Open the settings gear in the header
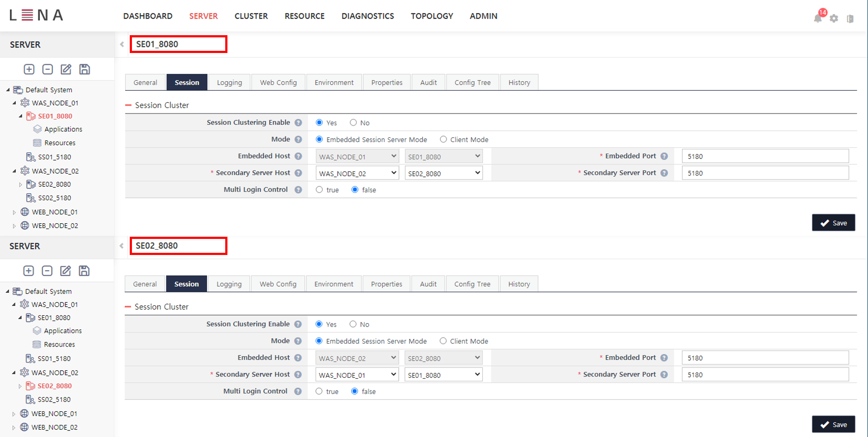The width and height of the screenshot is (868, 437). pos(834,18)
